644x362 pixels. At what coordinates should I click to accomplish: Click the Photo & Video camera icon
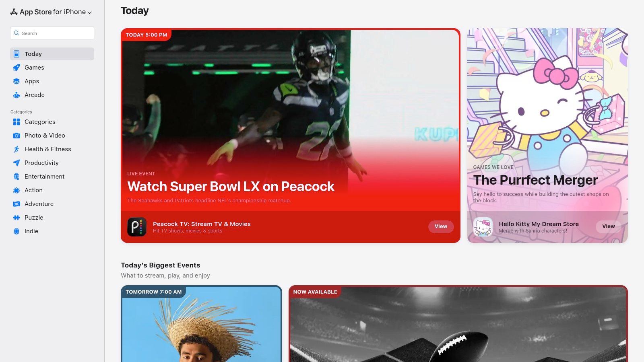pos(17,136)
